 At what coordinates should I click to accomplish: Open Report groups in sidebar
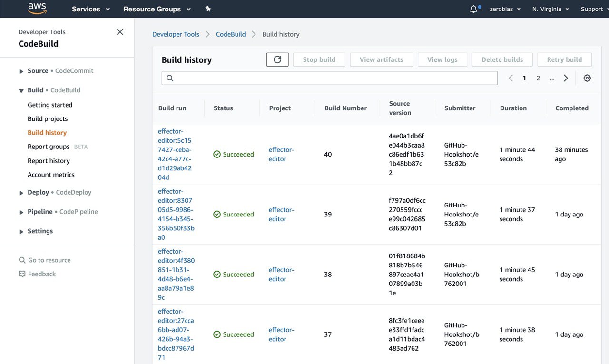pyautogui.click(x=49, y=147)
